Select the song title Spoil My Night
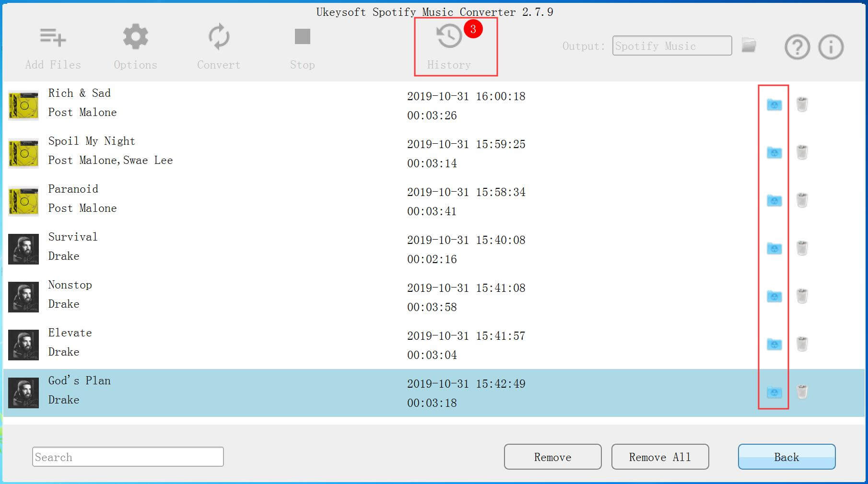This screenshot has width=868, height=484. [x=92, y=141]
